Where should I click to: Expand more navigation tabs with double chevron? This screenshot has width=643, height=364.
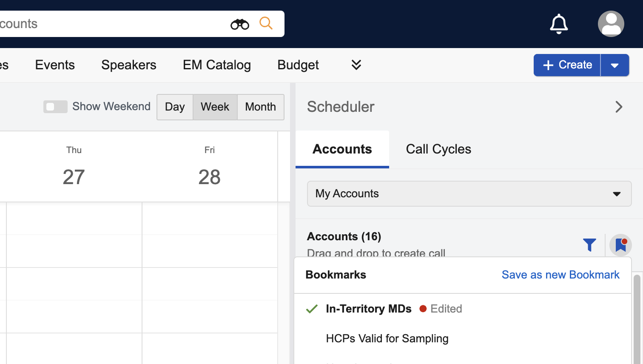tap(356, 65)
